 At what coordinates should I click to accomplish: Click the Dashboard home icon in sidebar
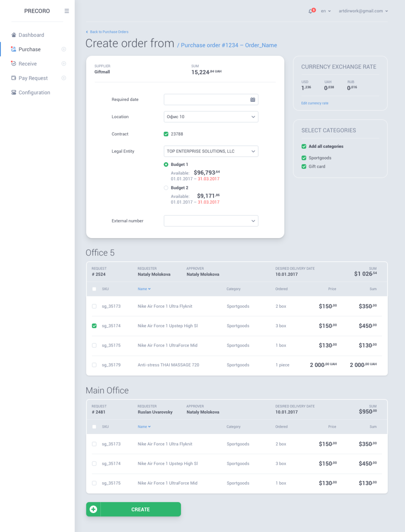14,35
